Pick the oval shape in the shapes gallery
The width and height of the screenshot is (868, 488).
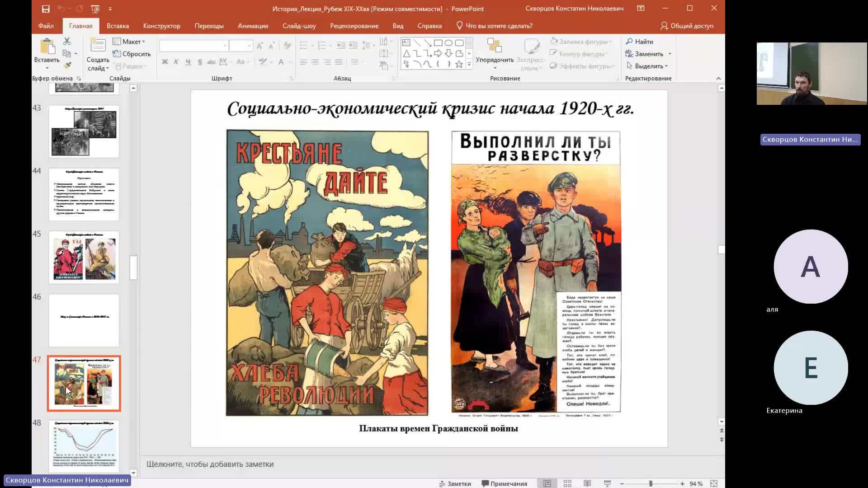tap(448, 42)
